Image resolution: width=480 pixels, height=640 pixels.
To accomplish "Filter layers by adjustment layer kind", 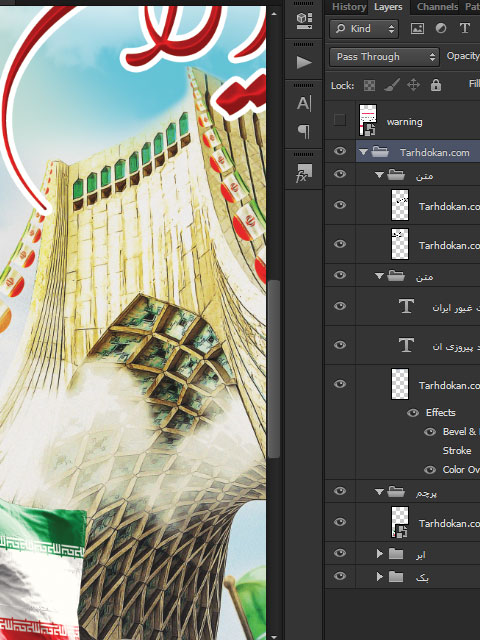I will click(441, 29).
